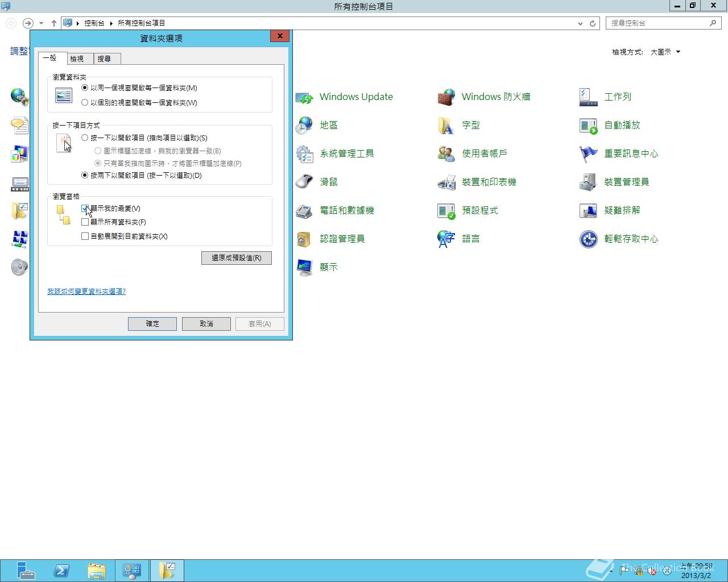The image size is (728, 582).
Task: Click the Up arrow navigation icon
Action: [54, 23]
